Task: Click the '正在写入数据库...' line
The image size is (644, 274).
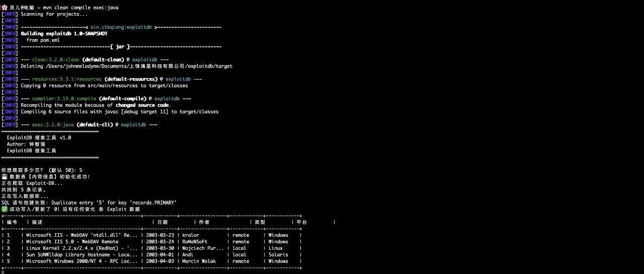Action: click(x=25, y=196)
